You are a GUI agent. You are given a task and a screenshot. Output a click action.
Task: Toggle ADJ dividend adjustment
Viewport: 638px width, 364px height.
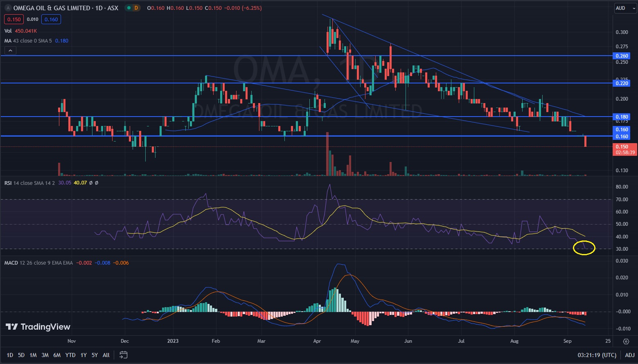630,355
